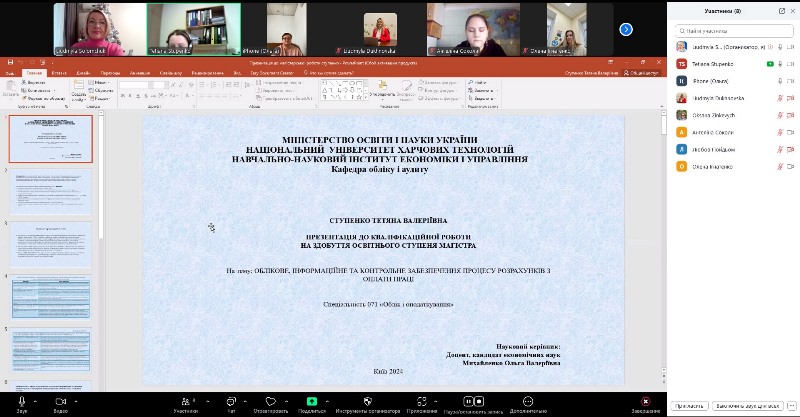The height and width of the screenshot is (417, 800).
Task: Click the Дополнительно more options icon
Action: (528, 401)
